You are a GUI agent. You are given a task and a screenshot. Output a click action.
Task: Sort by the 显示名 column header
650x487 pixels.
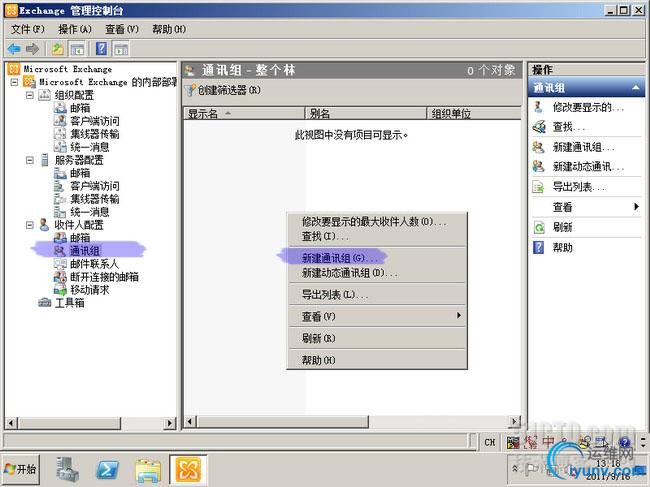point(244,113)
